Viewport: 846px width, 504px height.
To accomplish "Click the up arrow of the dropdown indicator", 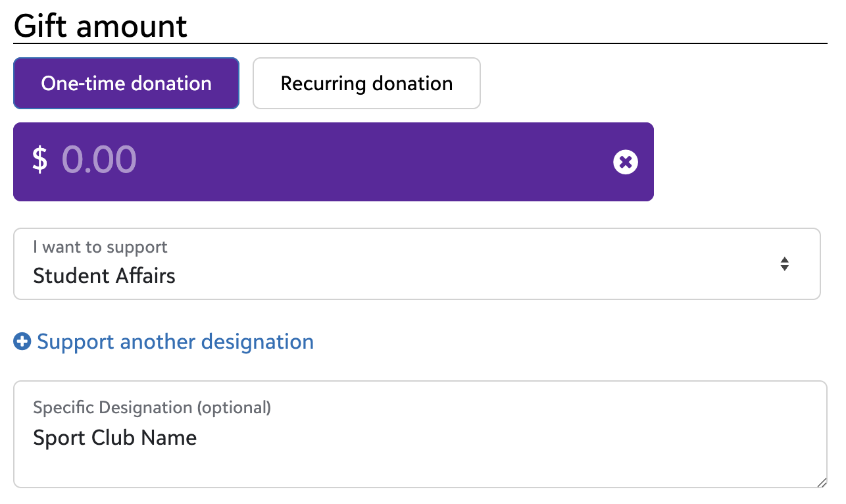I will [x=785, y=260].
